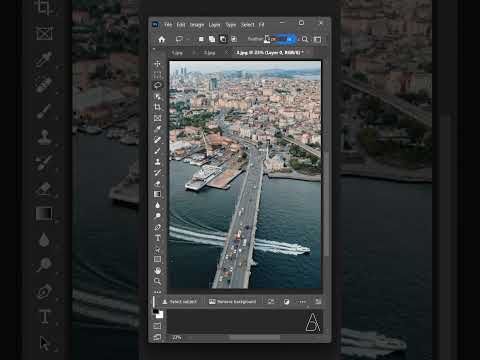Image resolution: width=480 pixels, height=360 pixels.
Task: Click the Feather value input field
Action: point(283,39)
